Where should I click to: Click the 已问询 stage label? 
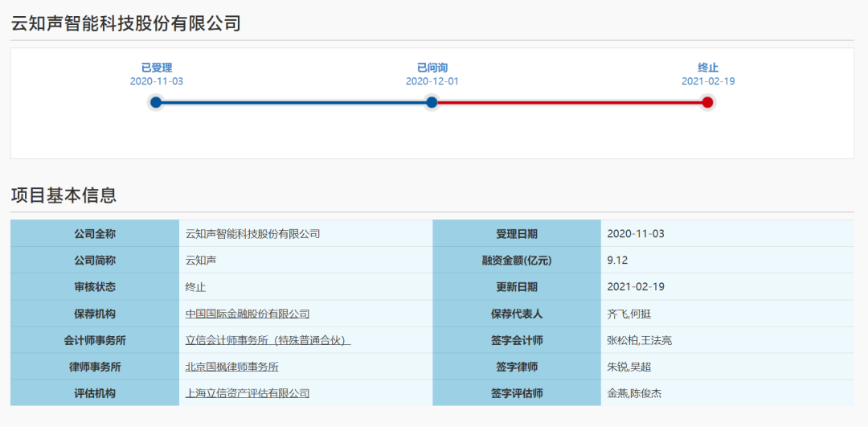pos(432,68)
